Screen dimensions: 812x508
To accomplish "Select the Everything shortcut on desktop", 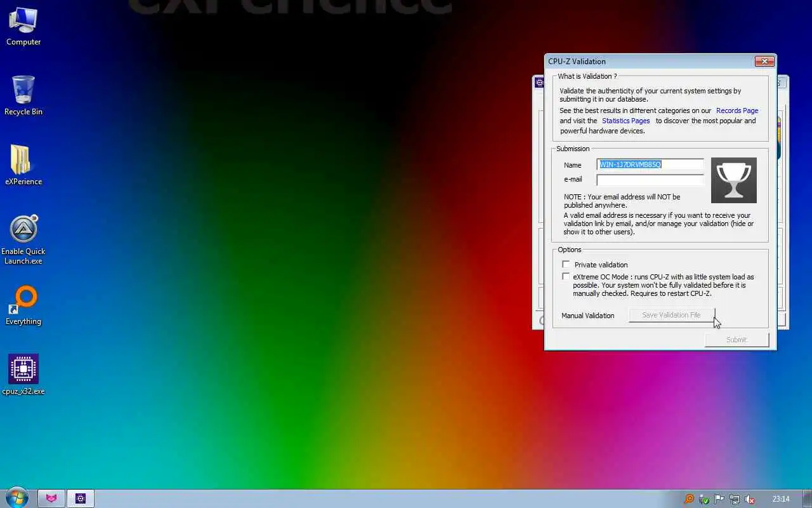I will coord(23,306).
